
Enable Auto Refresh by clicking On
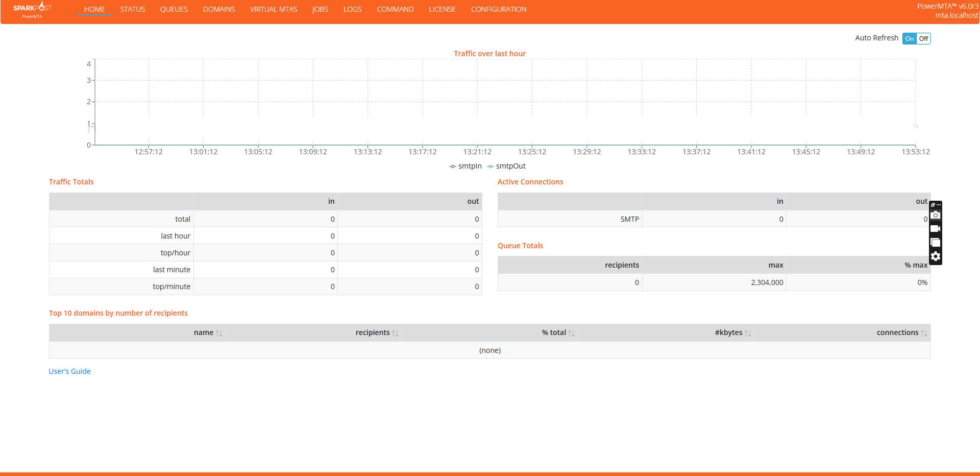(909, 38)
